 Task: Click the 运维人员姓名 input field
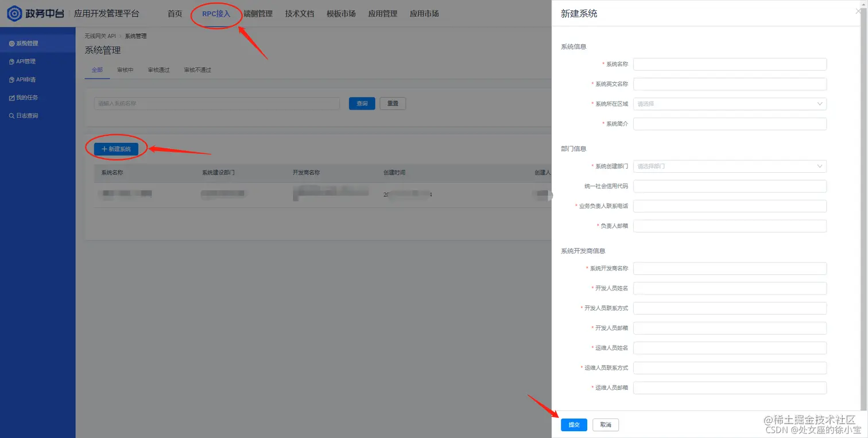[730, 348]
